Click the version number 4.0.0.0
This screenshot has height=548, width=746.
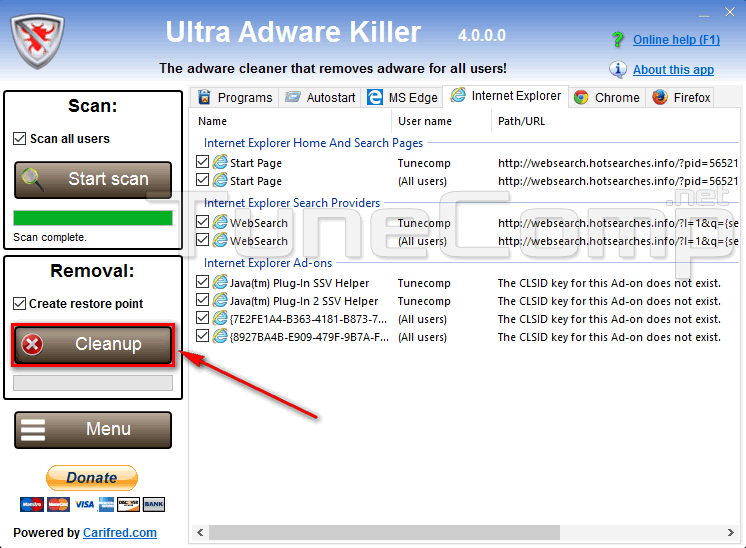click(x=481, y=35)
